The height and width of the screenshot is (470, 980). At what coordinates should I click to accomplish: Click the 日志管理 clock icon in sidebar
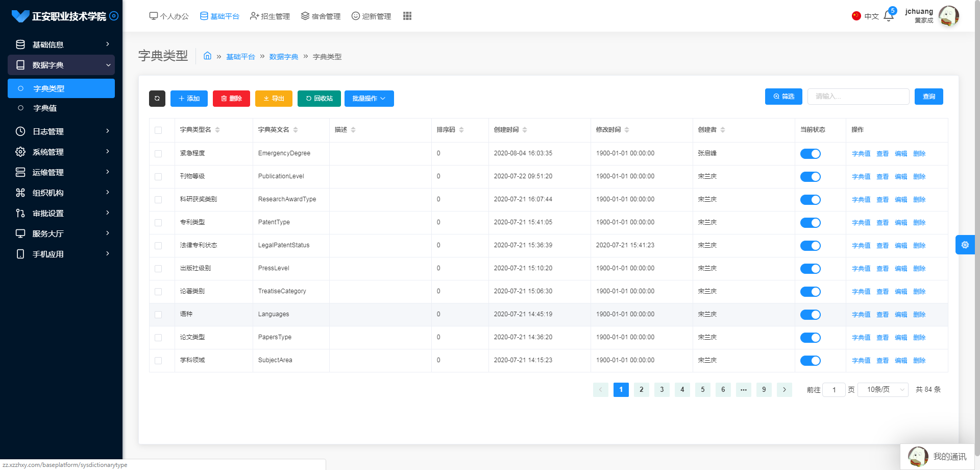(20, 131)
